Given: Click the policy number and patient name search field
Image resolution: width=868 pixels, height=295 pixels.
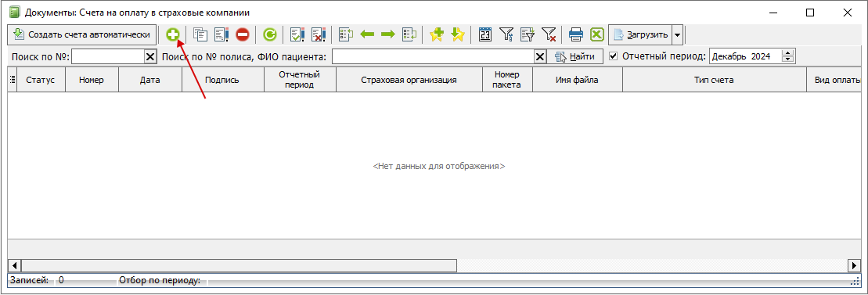Looking at the screenshot, I should (433, 56).
